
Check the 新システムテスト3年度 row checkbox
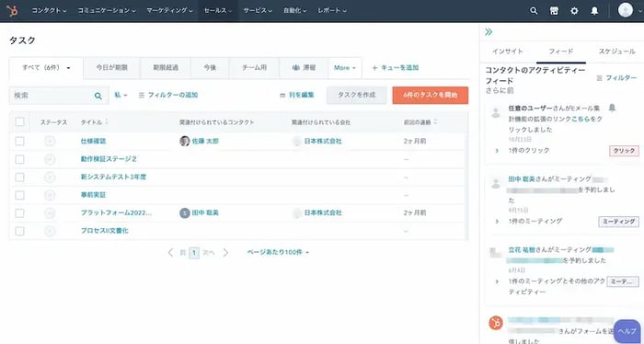click(x=19, y=177)
